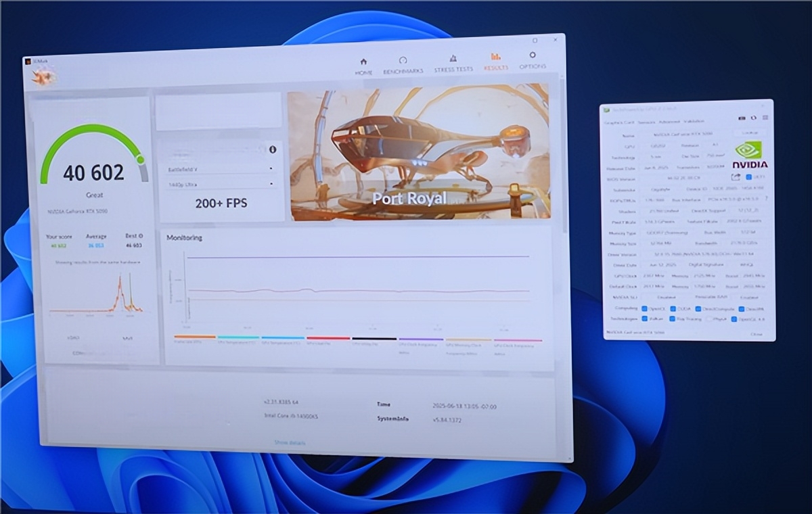Open the GPU-Z hamburger menu
Viewport: 812px width, 514px height.
(x=764, y=118)
